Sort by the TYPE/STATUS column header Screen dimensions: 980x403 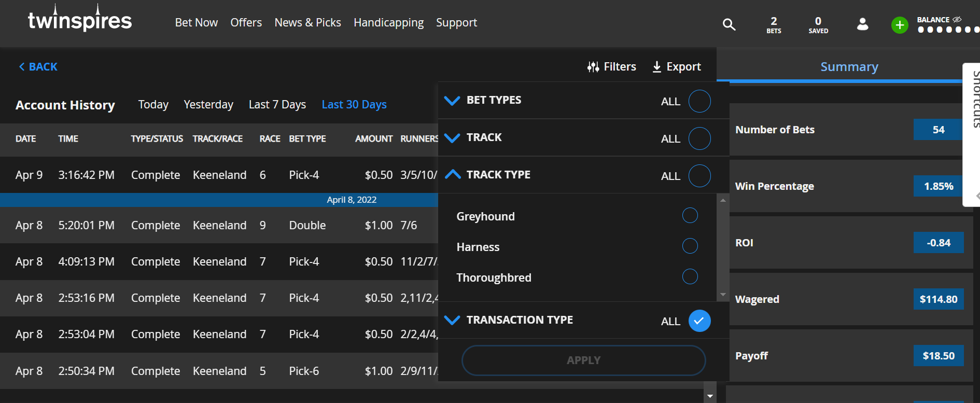click(x=157, y=139)
